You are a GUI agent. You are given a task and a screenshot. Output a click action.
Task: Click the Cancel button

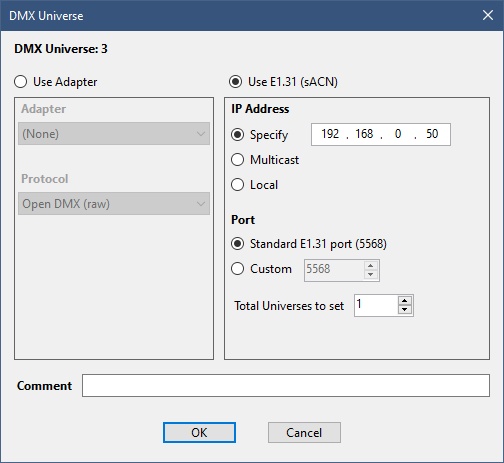[x=304, y=432]
